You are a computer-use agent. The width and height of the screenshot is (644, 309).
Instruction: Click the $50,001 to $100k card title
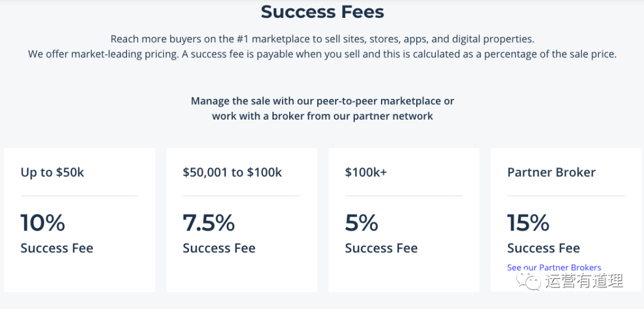pos(233,173)
